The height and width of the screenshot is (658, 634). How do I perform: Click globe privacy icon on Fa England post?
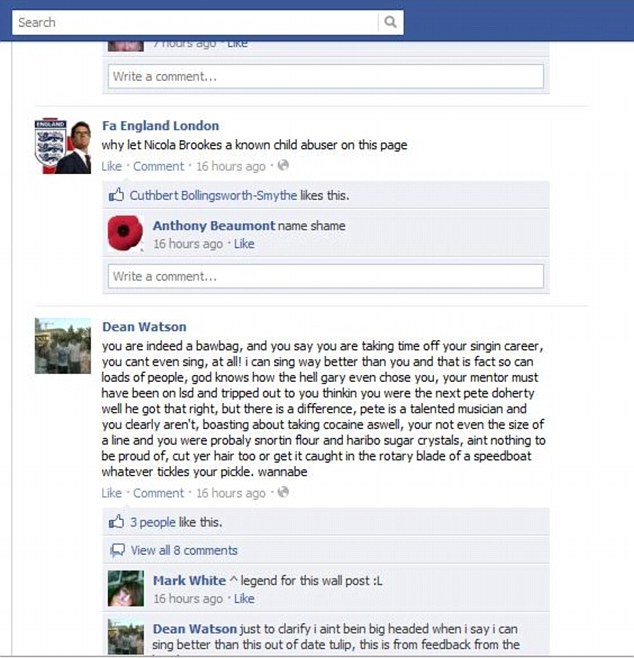point(283,165)
